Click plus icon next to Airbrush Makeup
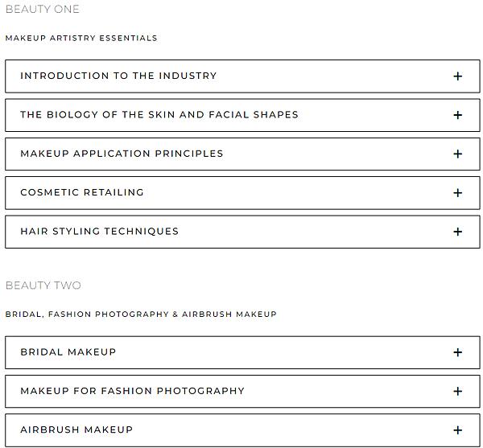Viewport: 483px width, 448px height. tap(457, 430)
